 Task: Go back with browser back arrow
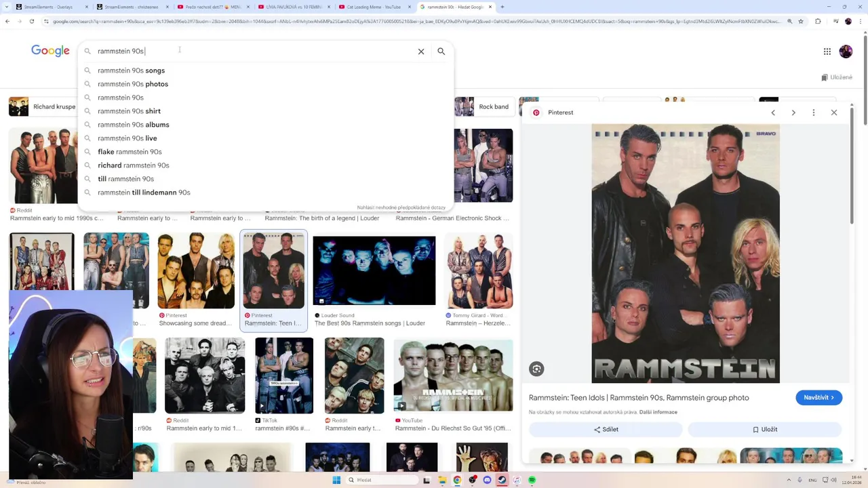[7, 22]
